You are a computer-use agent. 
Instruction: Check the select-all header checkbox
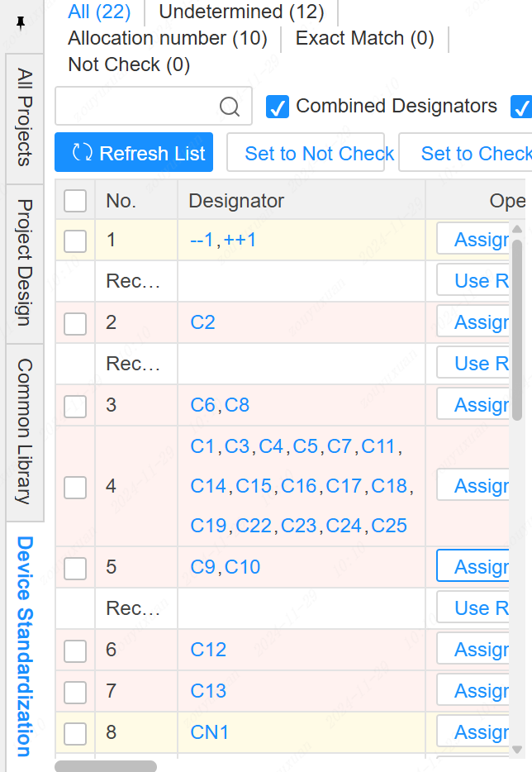pos(75,201)
